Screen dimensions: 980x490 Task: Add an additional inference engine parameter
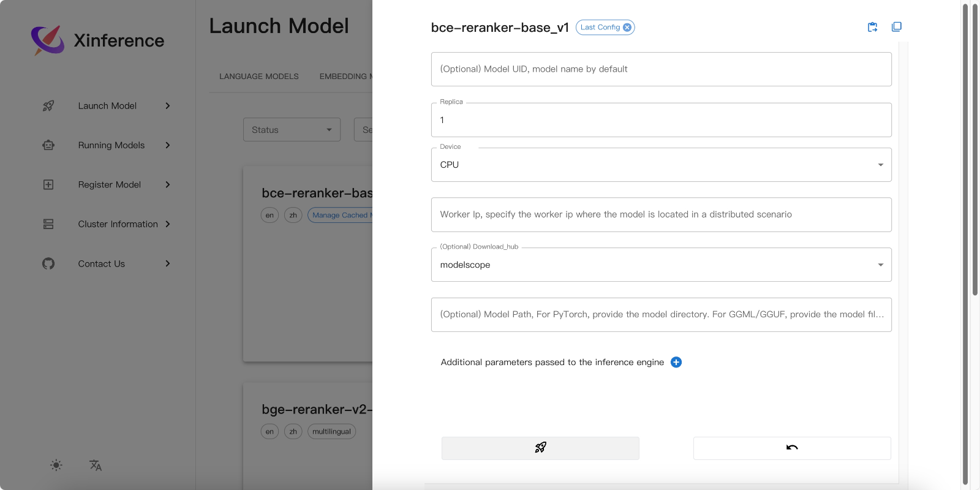(x=676, y=362)
